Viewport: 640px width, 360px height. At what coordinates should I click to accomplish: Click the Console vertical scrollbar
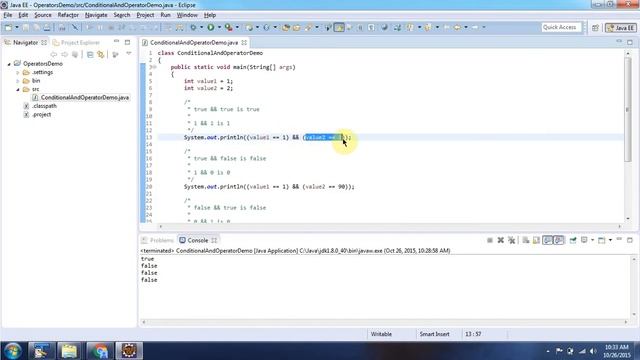634,287
